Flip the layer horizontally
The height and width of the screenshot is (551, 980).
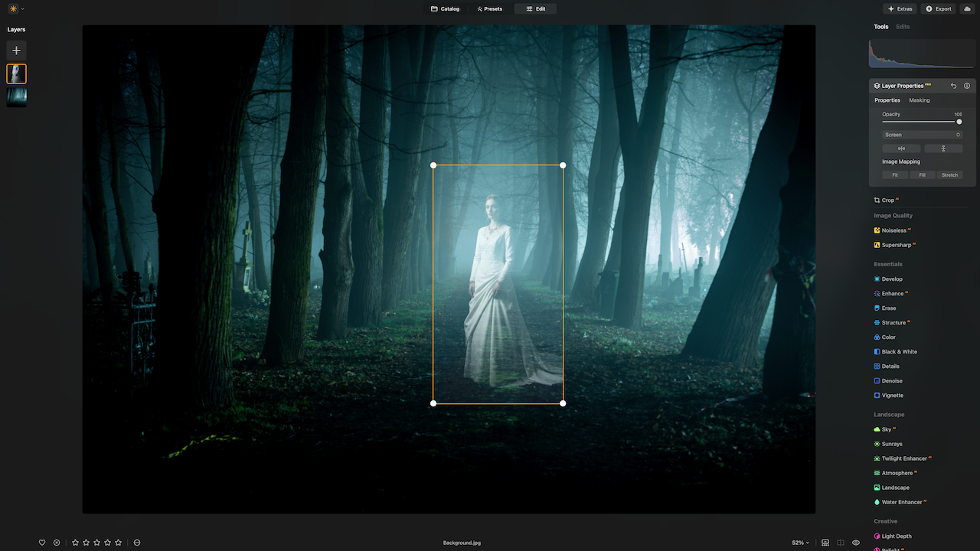[901, 148]
